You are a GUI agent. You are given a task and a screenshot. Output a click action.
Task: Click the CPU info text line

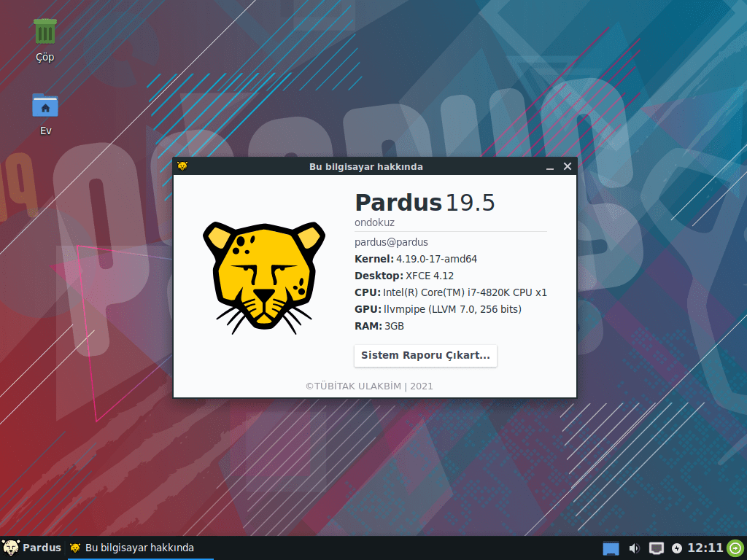click(x=450, y=292)
